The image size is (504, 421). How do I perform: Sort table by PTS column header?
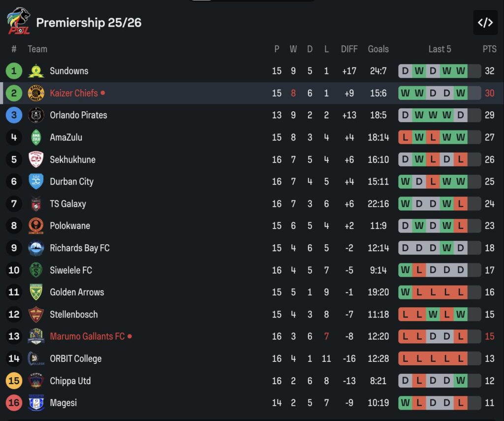pyautogui.click(x=489, y=49)
